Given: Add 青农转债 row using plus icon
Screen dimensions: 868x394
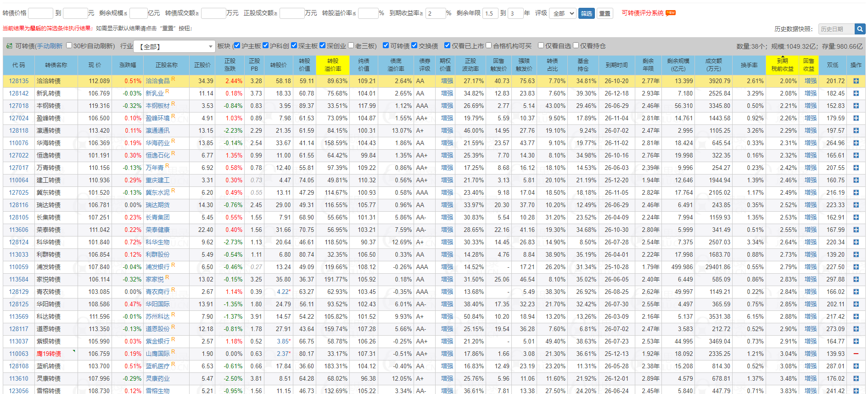Looking at the screenshot, I should pyautogui.click(x=856, y=292).
